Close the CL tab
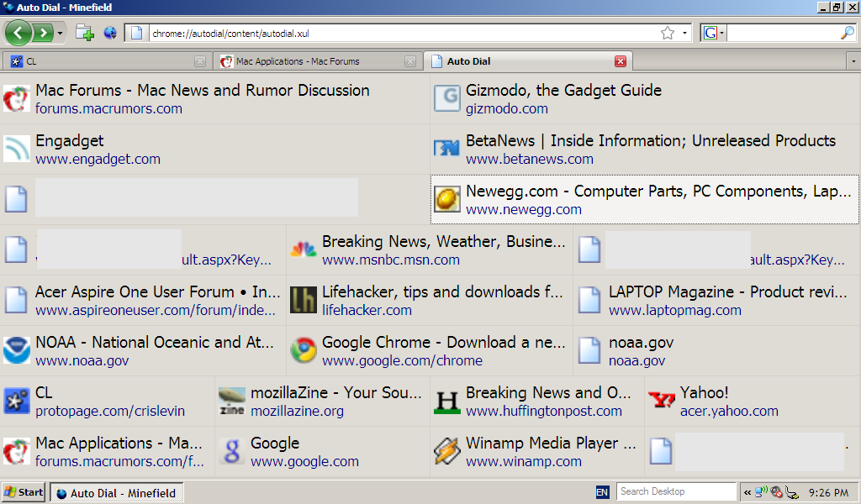 200,61
